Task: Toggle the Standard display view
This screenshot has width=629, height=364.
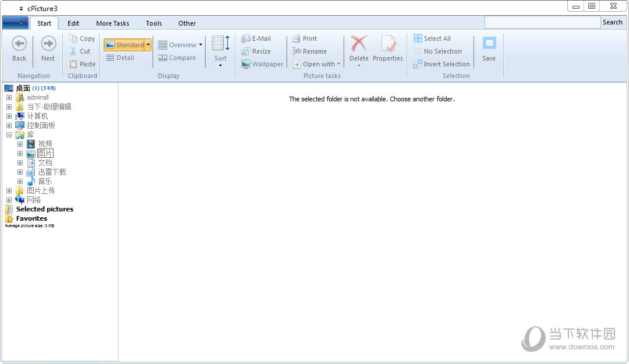Action: click(x=125, y=45)
